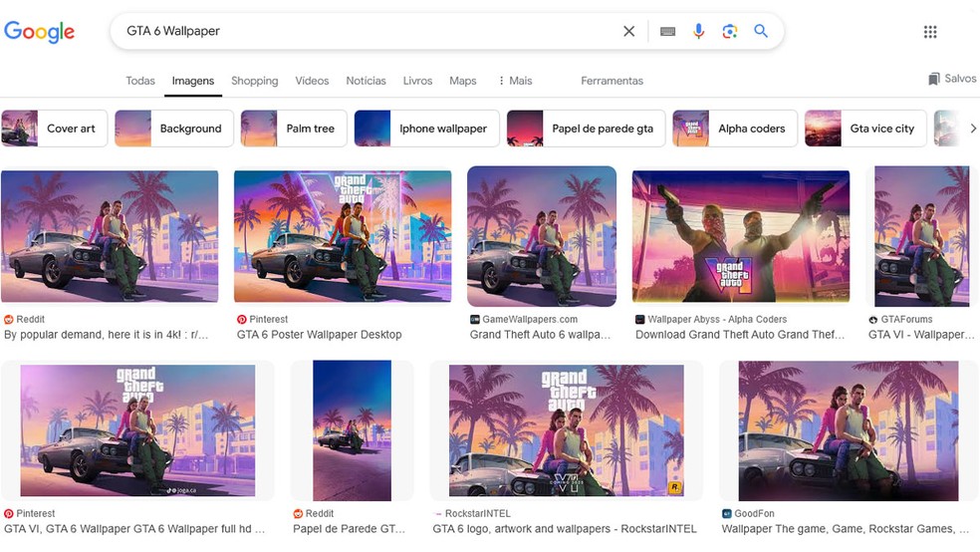Open the GTAForums wallpaper thumbnail
Image resolution: width=980 pixels, height=552 pixels.
(x=922, y=236)
